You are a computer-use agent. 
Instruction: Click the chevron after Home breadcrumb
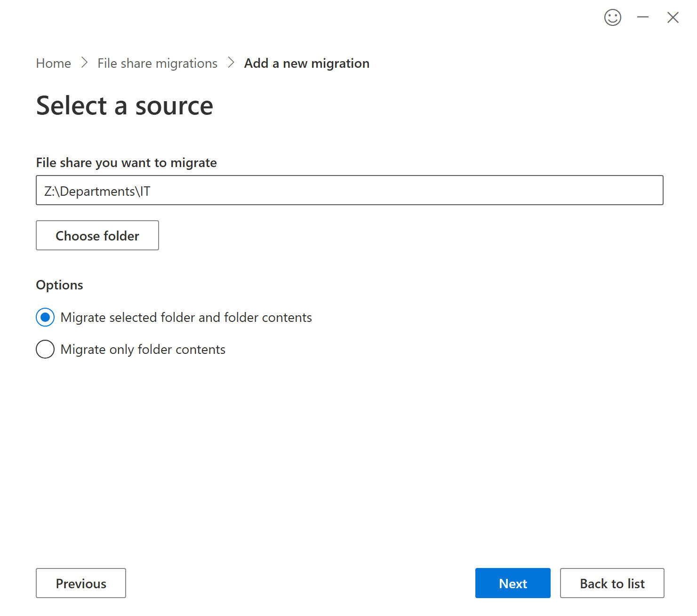pos(84,63)
